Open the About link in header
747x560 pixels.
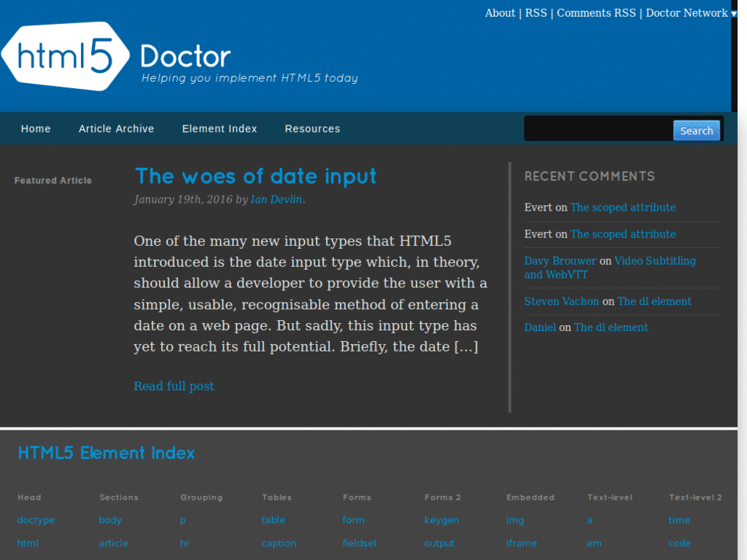pos(500,13)
